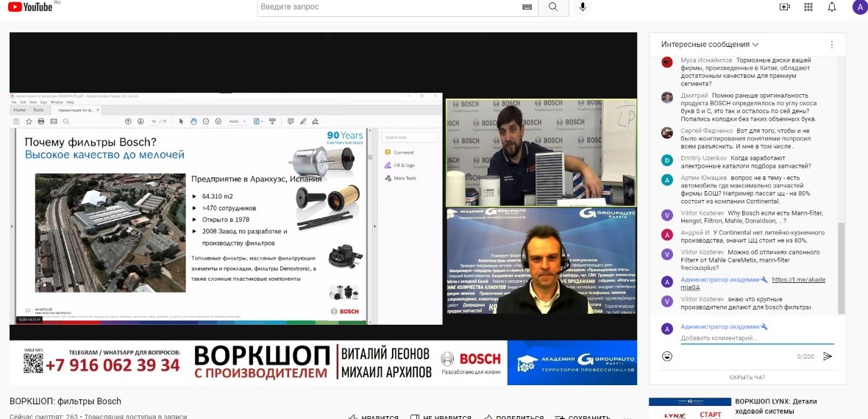Open the File menu in Acrobat

[x=14, y=102]
